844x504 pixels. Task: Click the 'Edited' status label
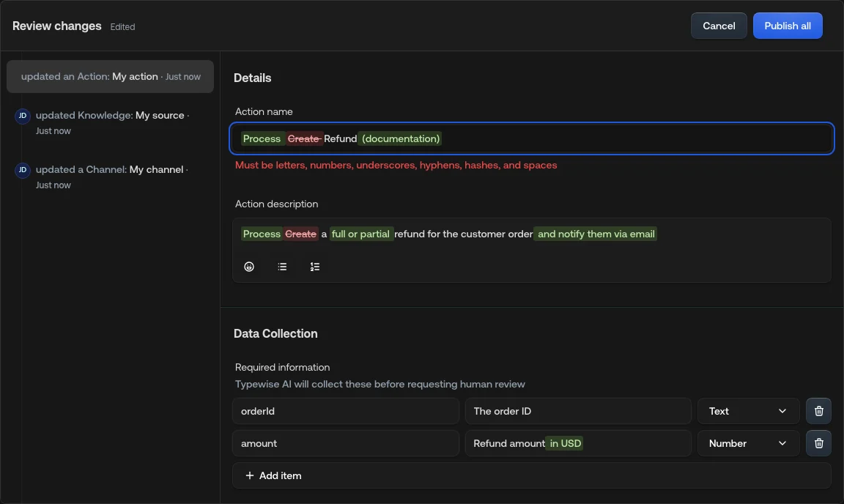123,27
